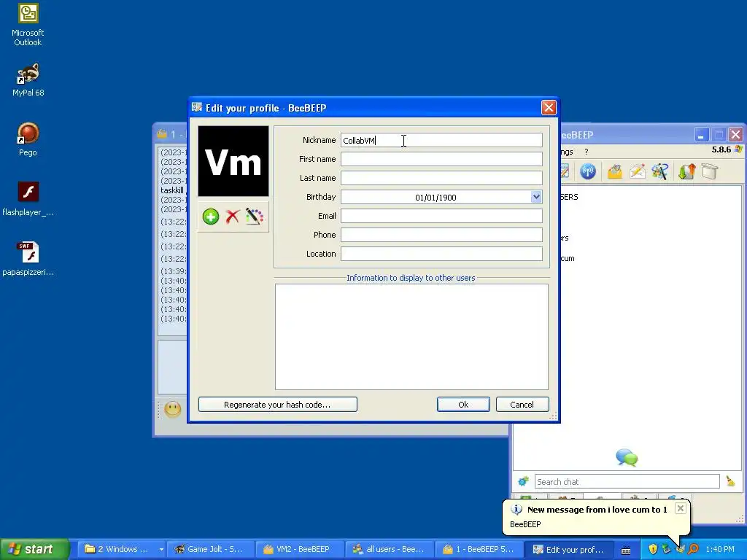The height and width of the screenshot is (560, 747).
Task: Click the pencil-and-envelope write message icon
Action: [638, 171]
